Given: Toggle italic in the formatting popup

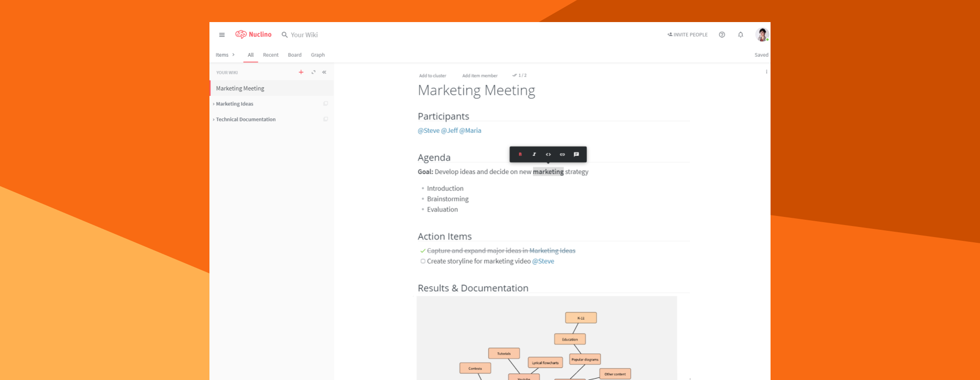Looking at the screenshot, I should [534, 154].
